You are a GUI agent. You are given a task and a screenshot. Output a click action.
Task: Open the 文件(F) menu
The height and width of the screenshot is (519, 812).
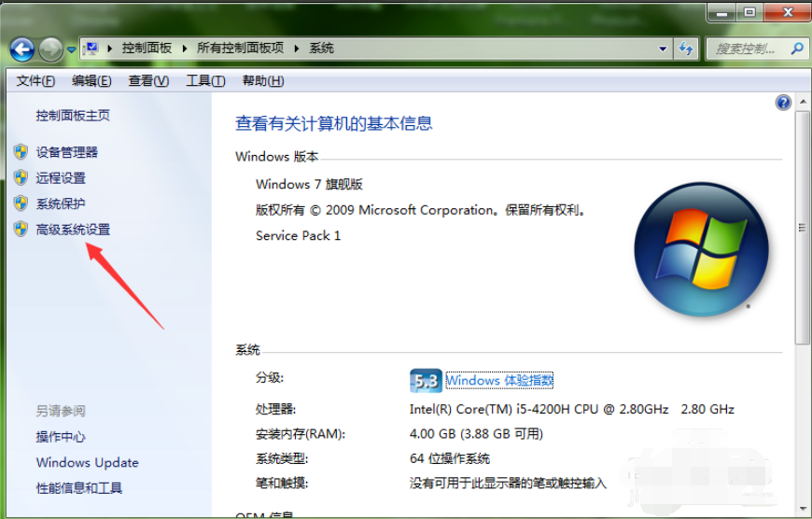tap(35, 81)
